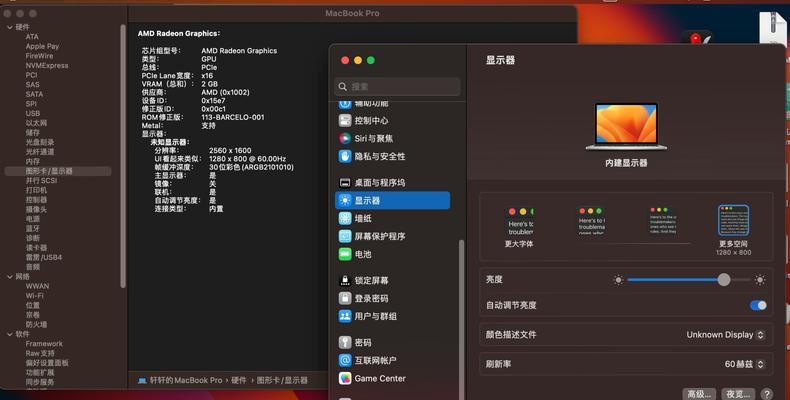The height and width of the screenshot is (400, 790).
Task: Open 登录密码 icon
Action: point(345,298)
